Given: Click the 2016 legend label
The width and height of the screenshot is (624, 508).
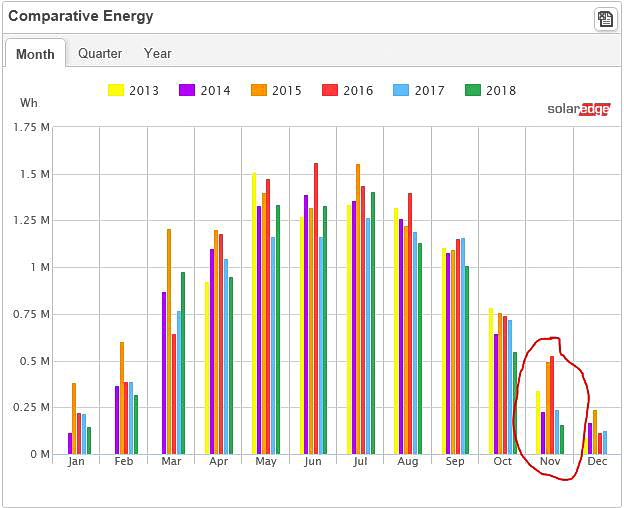Looking at the screenshot, I should 358,91.
